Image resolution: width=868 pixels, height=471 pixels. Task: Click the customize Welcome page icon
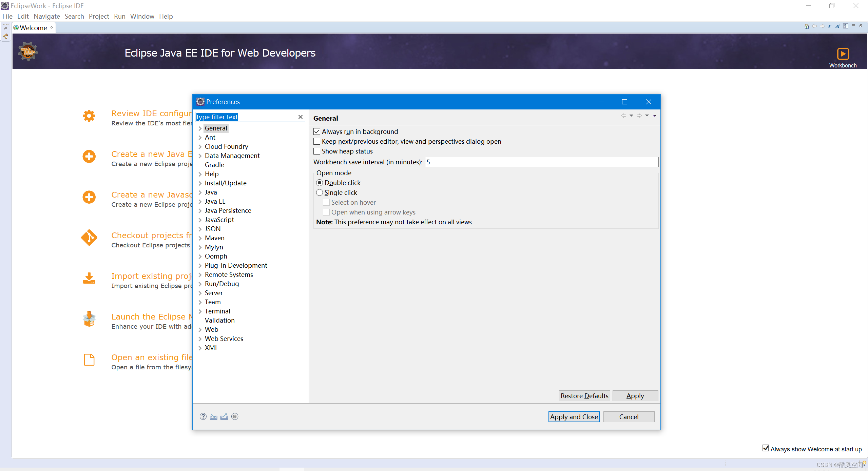[846, 26]
